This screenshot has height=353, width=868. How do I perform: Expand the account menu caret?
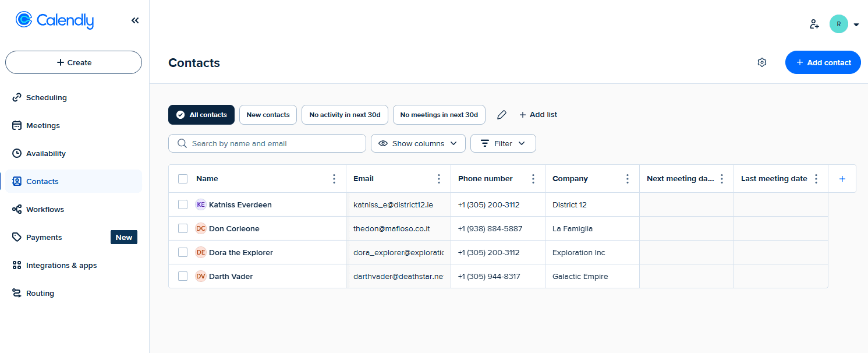pyautogui.click(x=856, y=24)
